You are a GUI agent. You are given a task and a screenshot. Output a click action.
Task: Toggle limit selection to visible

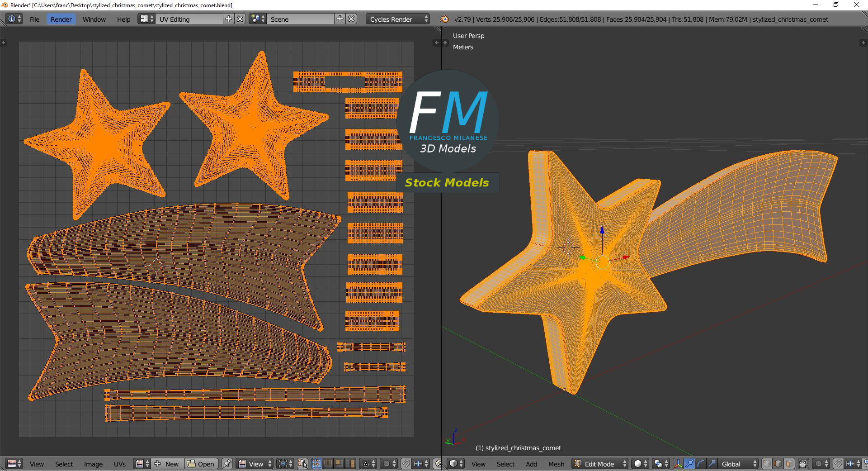point(803,464)
